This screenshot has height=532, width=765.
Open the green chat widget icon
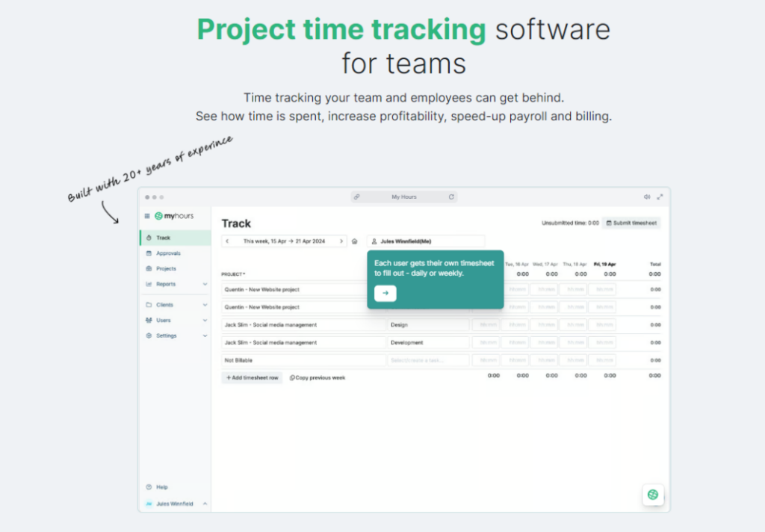pos(652,494)
